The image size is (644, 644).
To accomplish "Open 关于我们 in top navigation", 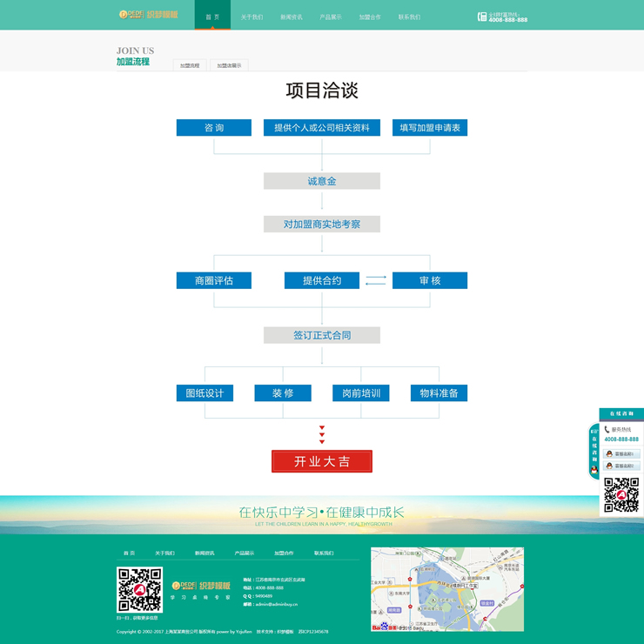I will coord(252,17).
